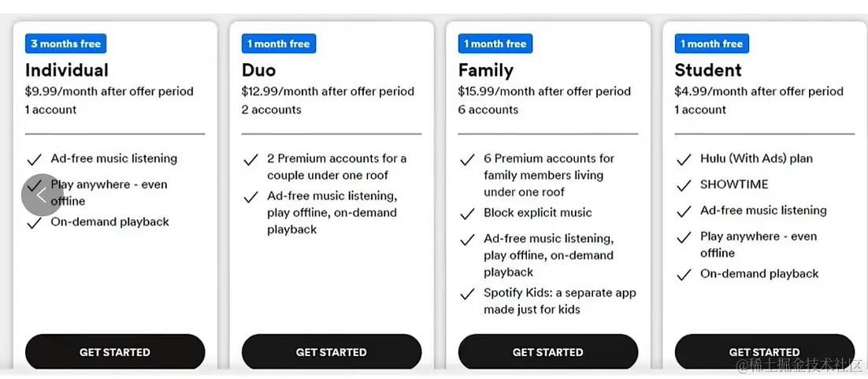Viewport: 868px width, 379px height.
Task: Click the checkmark beside 6 Premium accounts
Action: point(467,160)
